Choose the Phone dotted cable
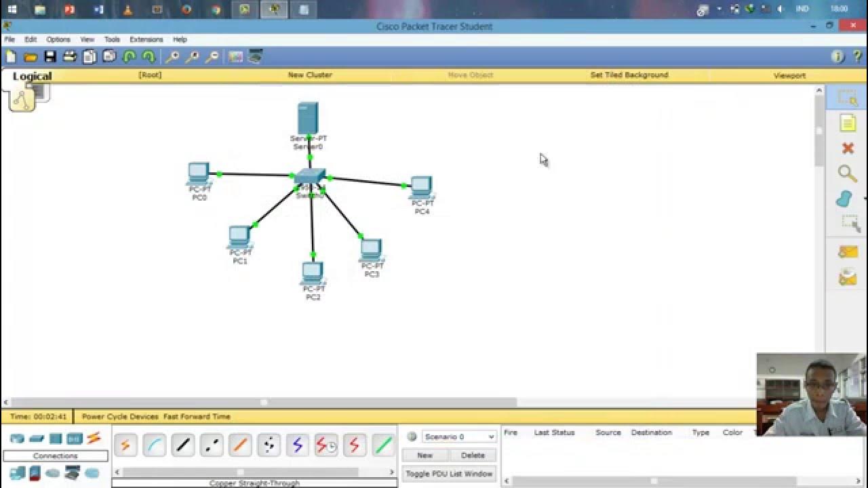This screenshot has height=488, width=868. click(269, 445)
